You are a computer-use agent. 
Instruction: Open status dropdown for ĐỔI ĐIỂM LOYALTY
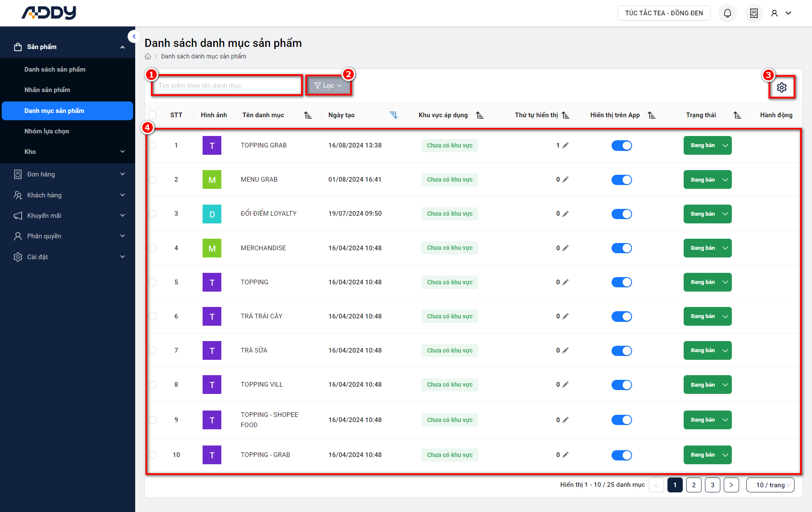[707, 214]
